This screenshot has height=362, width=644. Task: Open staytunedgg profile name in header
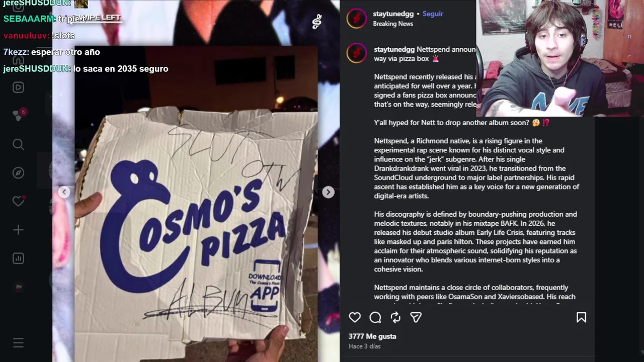393,14
